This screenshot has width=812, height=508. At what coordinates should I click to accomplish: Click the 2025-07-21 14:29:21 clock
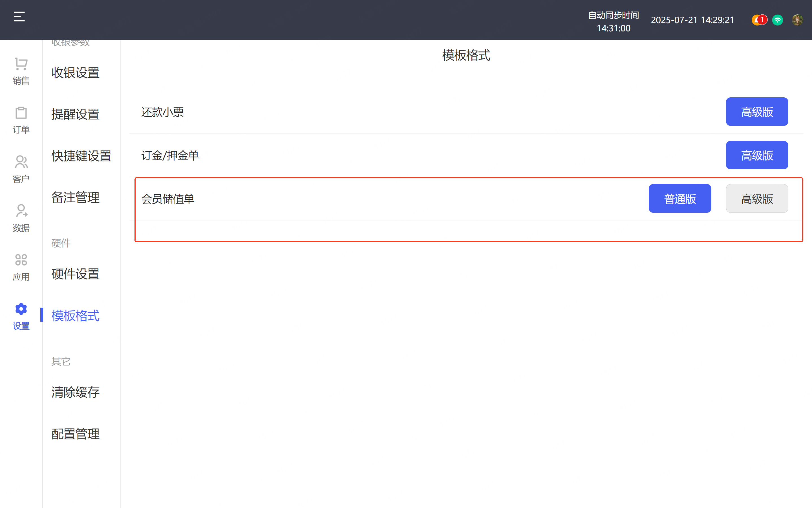(692, 20)
